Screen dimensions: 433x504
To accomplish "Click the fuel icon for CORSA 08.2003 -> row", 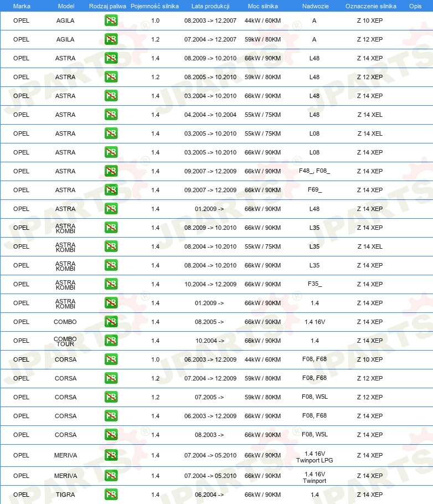I will coord(111,435).
